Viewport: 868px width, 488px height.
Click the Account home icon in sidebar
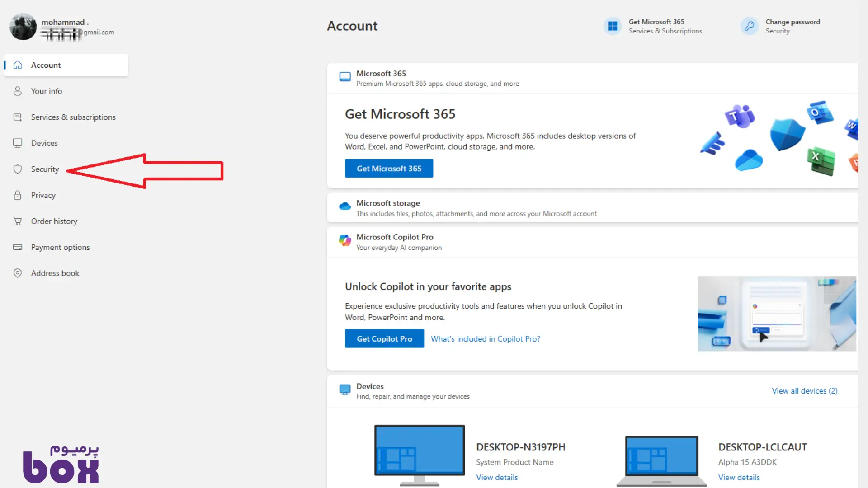pyautogui.click(x=18, y=65)
